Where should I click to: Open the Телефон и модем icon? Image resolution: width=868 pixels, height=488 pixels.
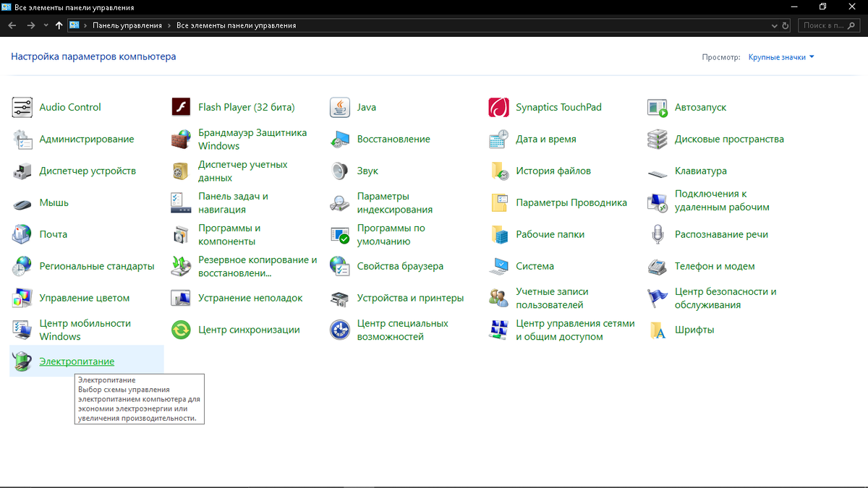point(657,266)
